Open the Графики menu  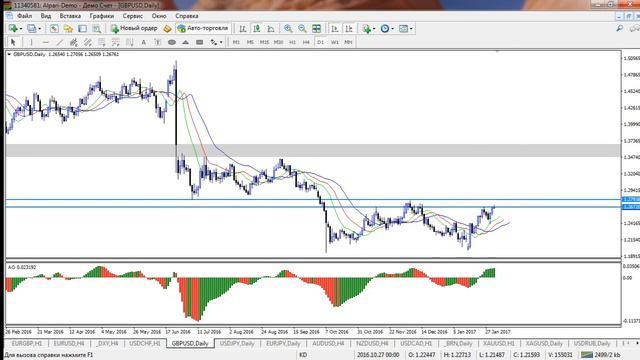tap(102, 16)
